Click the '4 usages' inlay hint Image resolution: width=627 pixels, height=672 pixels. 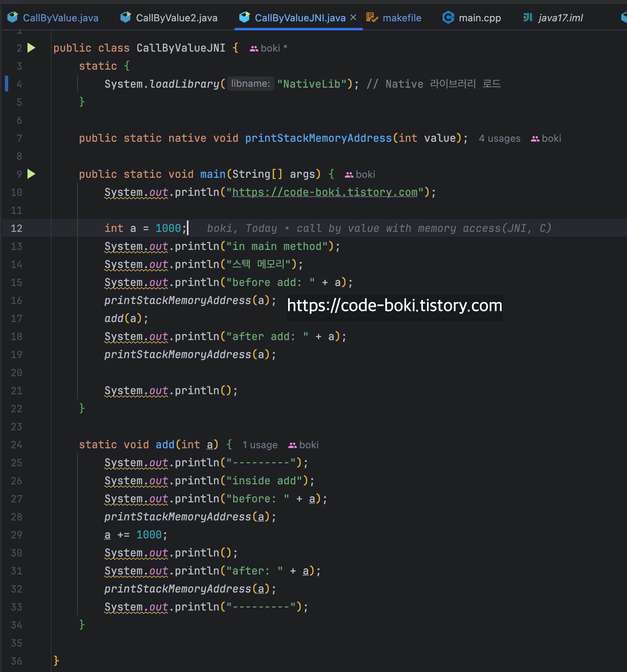[500, 138]
